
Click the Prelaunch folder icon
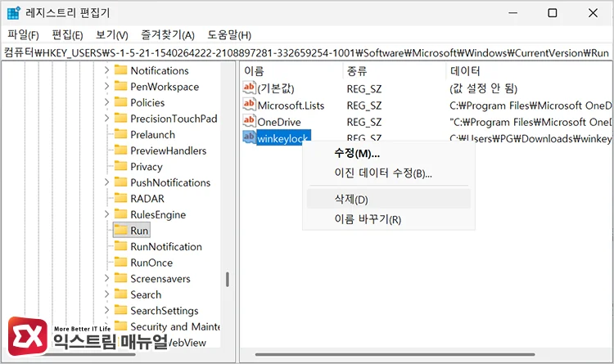tap(120, 134)
